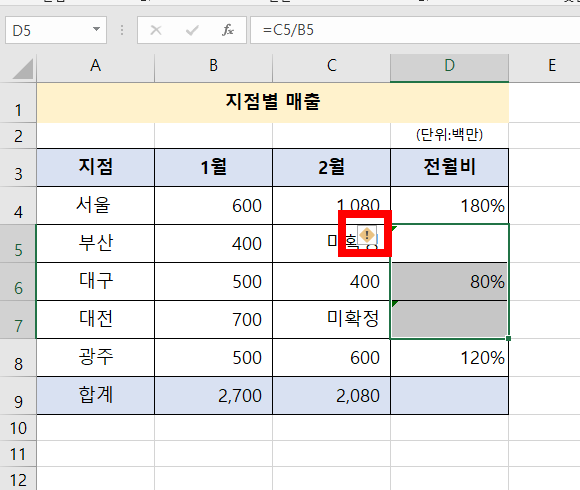Click the 합계 cell
The image size is (580, 490).
[x=95, y=396]
